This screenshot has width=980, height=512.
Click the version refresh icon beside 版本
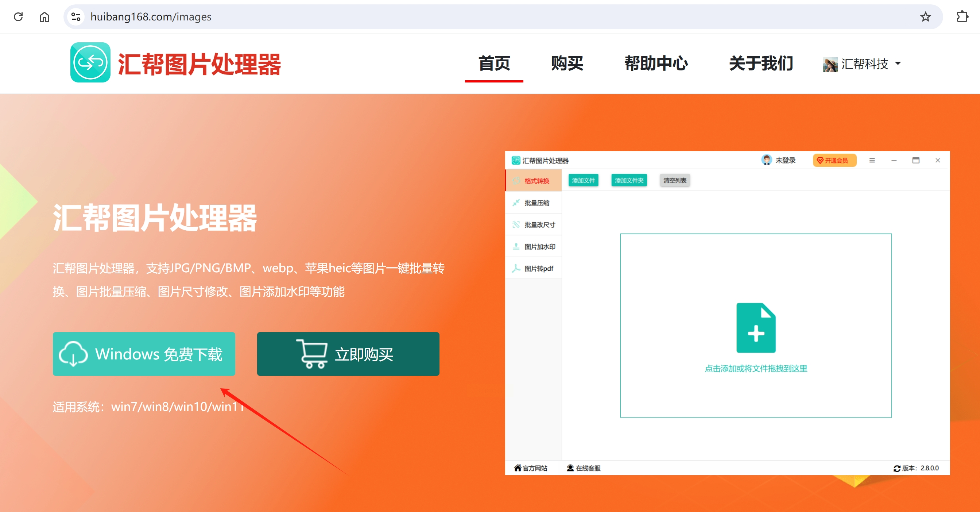click(897, 468)
